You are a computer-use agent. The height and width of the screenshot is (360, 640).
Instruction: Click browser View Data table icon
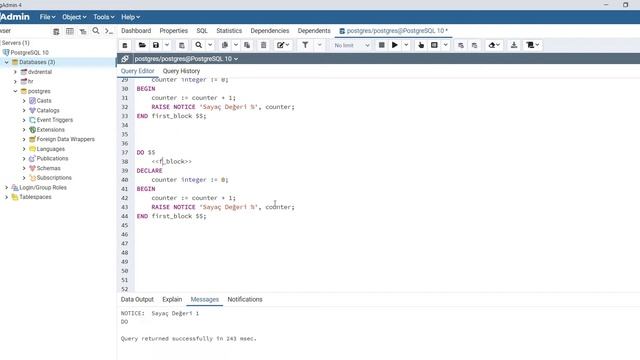70,31
